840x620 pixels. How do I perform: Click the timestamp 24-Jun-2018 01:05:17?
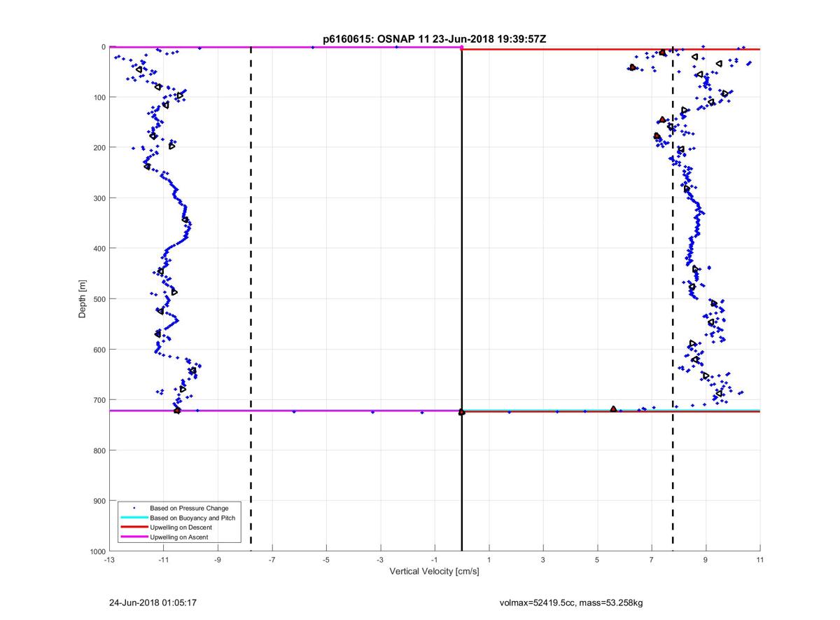coord(151,602)
